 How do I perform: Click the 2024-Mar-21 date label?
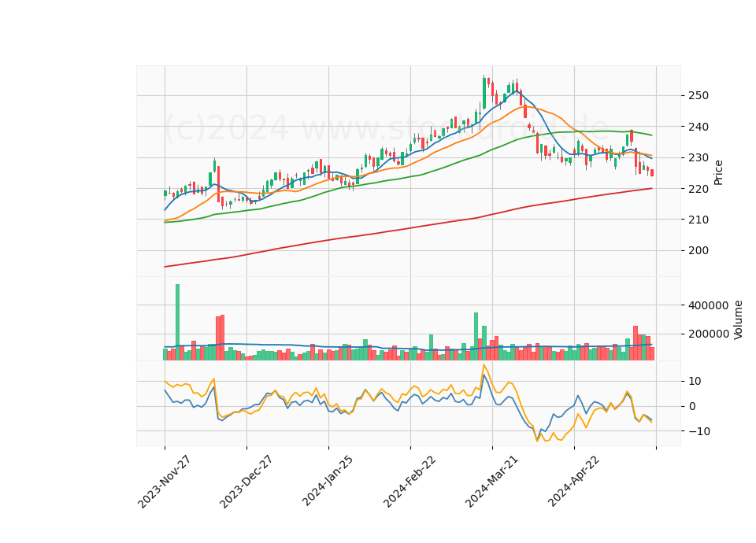click(491, 482)
